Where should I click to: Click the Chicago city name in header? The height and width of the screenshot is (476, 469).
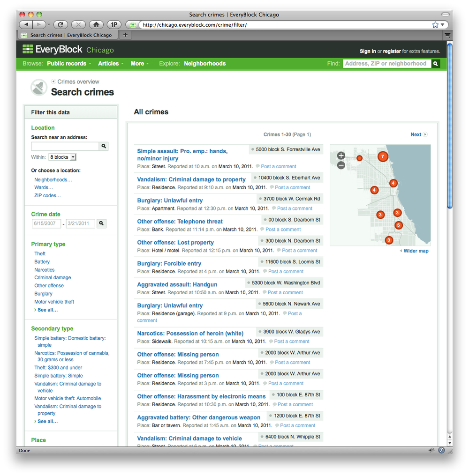(x=100, y=50)
